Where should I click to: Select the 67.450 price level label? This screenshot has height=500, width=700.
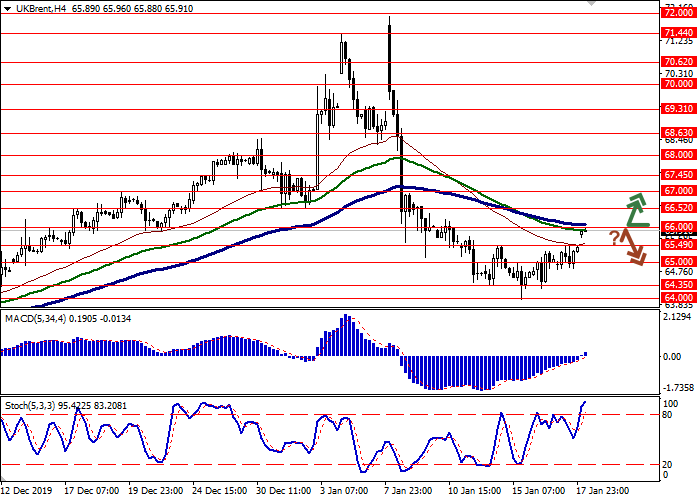[x=677, y=174]
